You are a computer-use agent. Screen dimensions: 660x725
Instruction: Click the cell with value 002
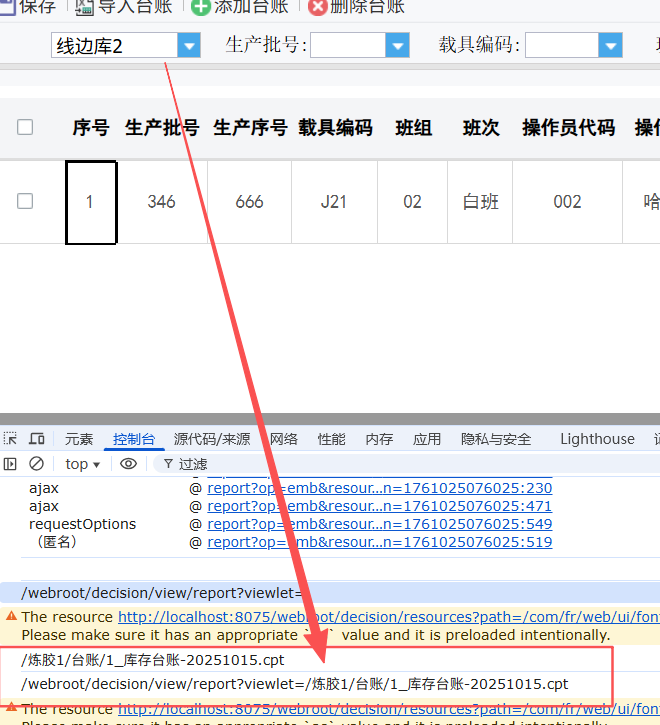pos(567,202)
